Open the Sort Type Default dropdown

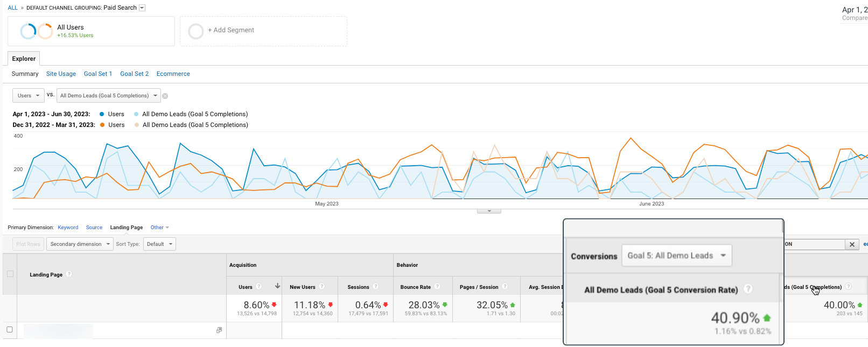[x=160, y=244]
